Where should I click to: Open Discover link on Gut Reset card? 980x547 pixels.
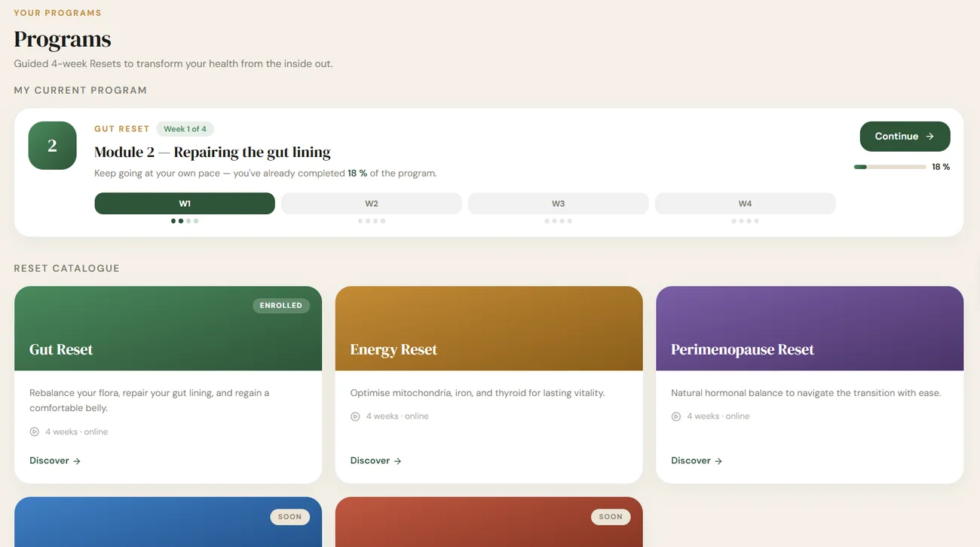pos(55,460)
